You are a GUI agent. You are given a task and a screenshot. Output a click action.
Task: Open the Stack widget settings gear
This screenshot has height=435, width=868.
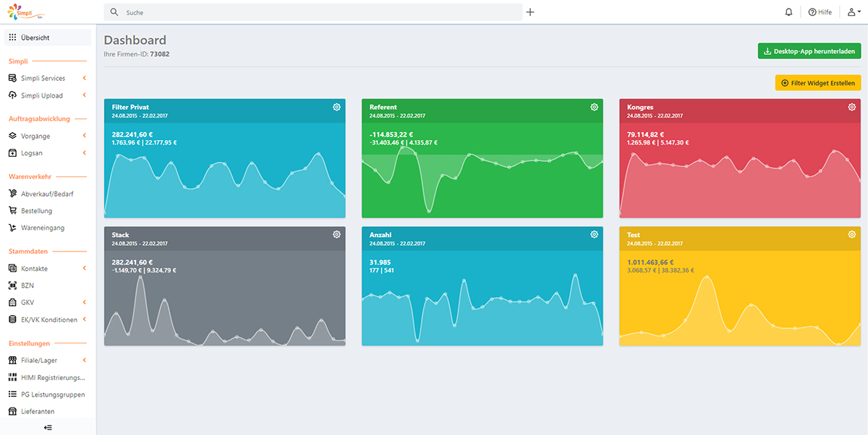(336, 235)
